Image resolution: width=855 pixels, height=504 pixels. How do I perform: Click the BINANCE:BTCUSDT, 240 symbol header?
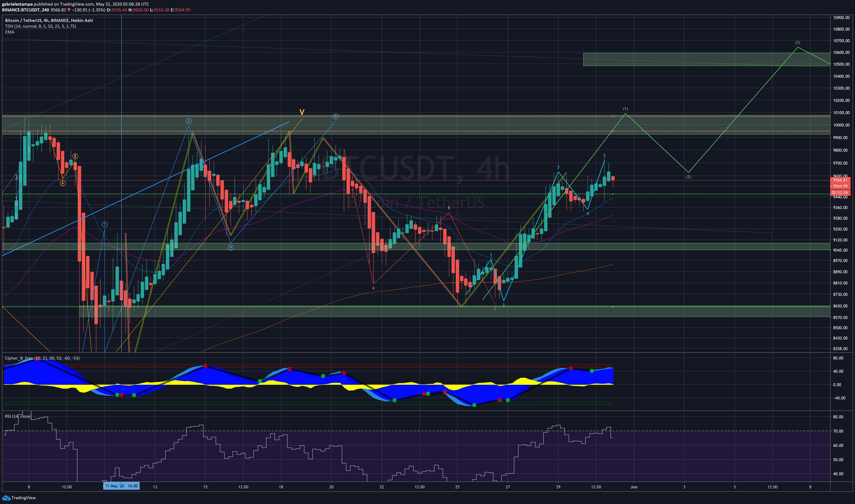26,10
